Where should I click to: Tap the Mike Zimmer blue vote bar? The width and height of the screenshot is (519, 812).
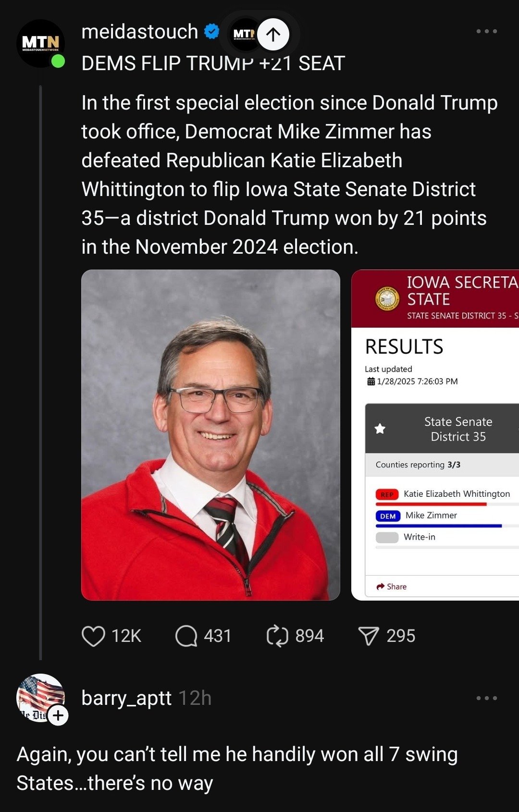438,526
